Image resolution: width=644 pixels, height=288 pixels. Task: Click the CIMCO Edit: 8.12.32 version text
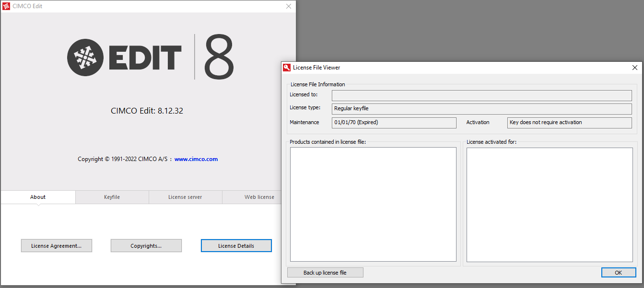coord(147,111)
